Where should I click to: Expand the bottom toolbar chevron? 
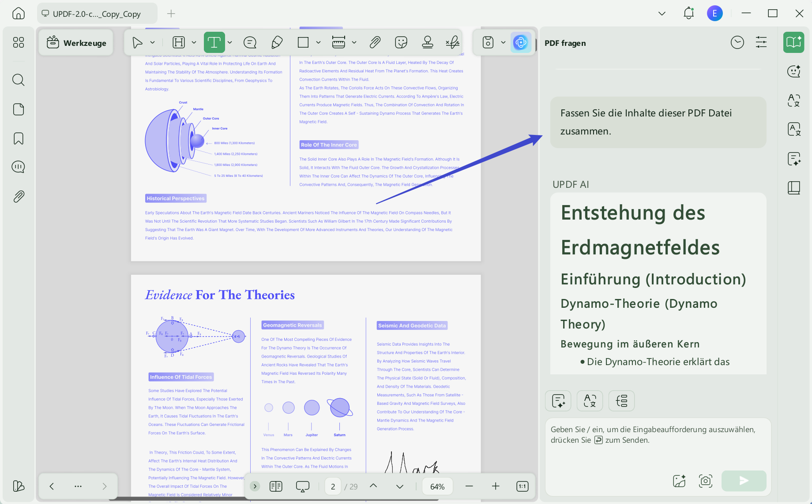[255, 486]
